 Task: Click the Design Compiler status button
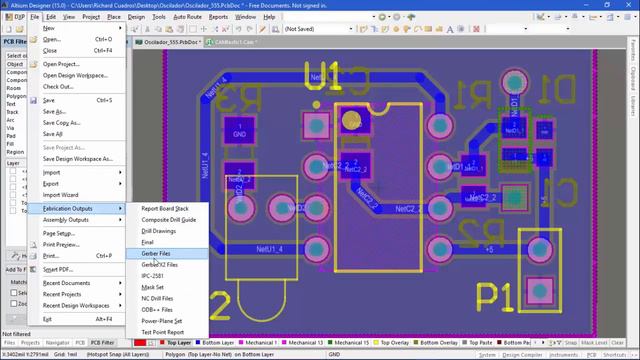(522, 355)
